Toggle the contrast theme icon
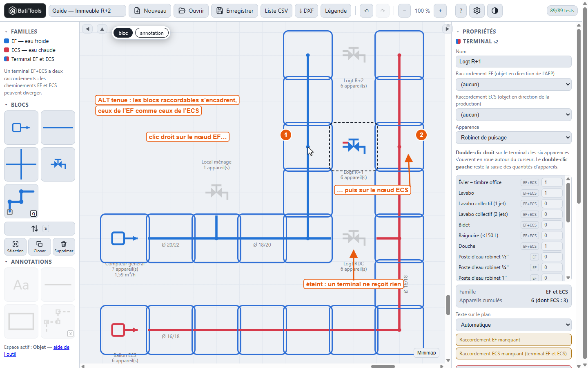Screen dimensions: 588x368 click(495, 11)
